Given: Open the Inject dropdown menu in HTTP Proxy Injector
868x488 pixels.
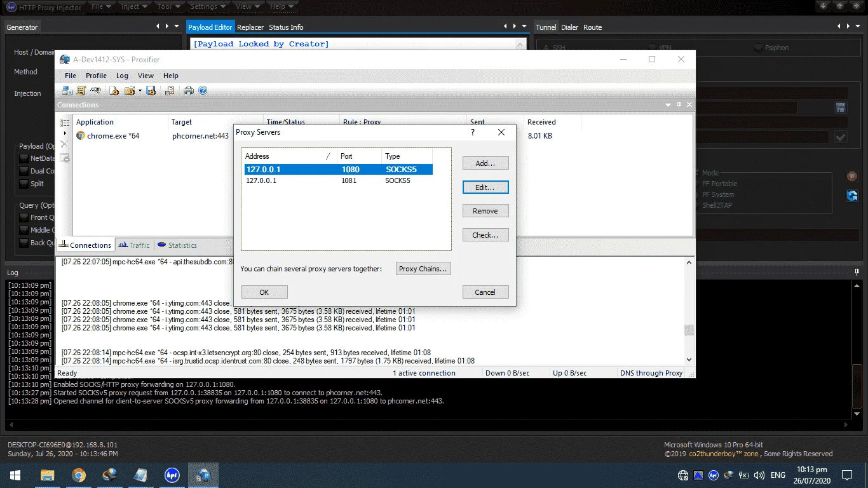Looking at the screenshot, I should click(133, 6).
